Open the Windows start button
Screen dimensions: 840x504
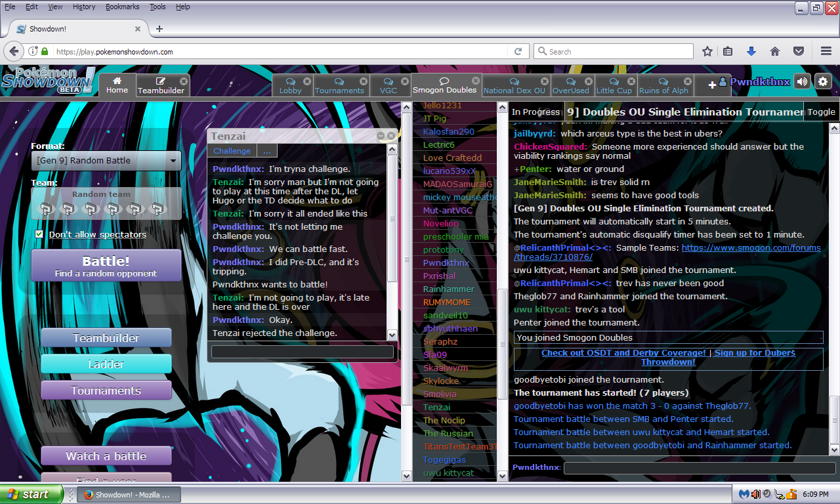(x=31, y=494)
